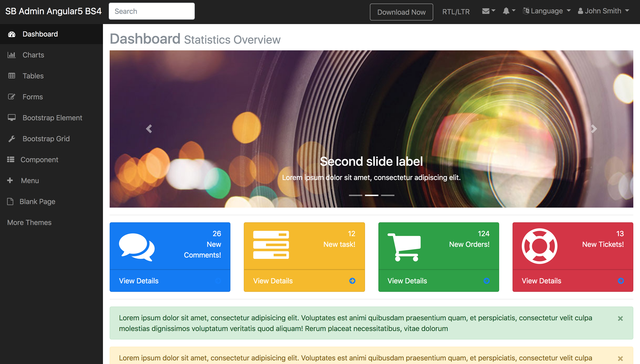This screenshot has width=640, height=364.
Task: Toggle RTL/LTR text direction
Action: click(x=456, y=11)
